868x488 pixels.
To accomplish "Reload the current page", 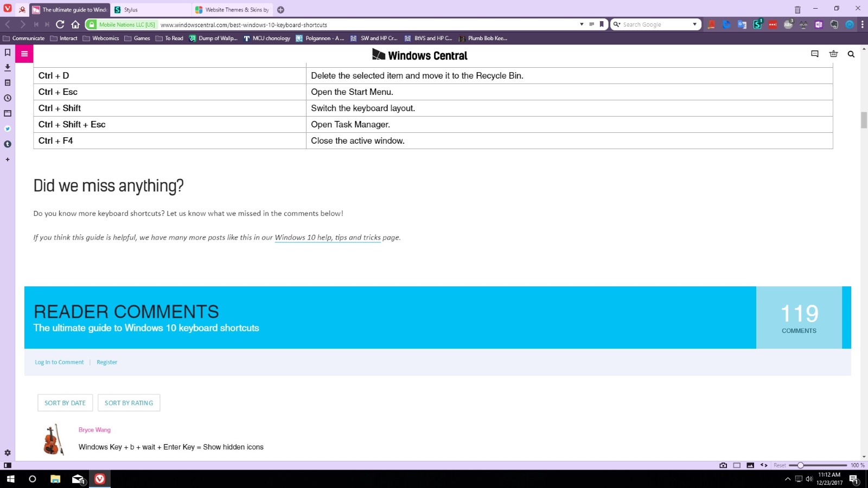I will click(x=60, y=24).
